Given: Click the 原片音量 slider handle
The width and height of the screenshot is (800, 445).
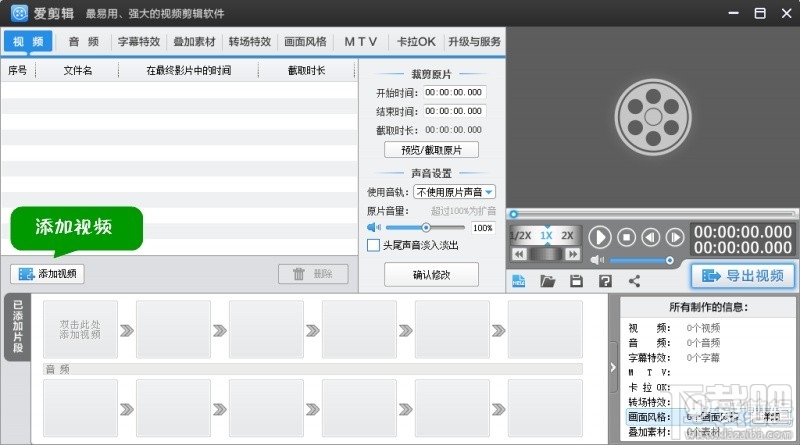Looking at the screenshot, I should point(426,228).
